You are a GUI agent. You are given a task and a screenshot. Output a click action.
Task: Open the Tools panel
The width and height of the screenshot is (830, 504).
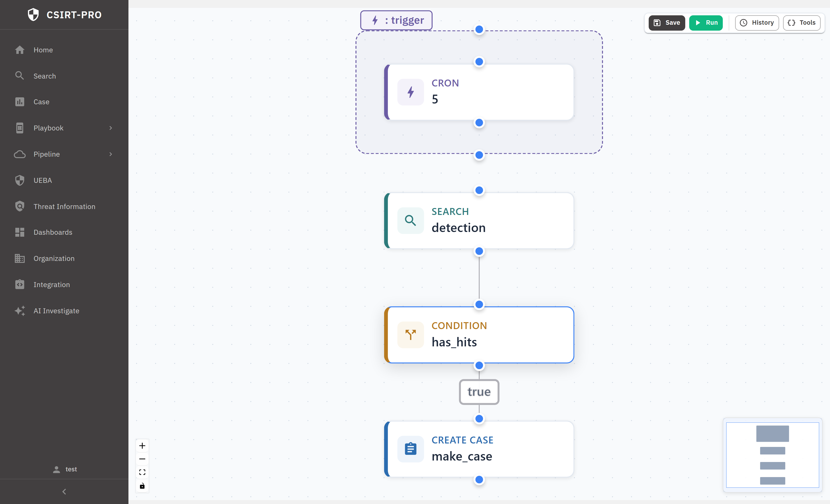pos(801,22)
